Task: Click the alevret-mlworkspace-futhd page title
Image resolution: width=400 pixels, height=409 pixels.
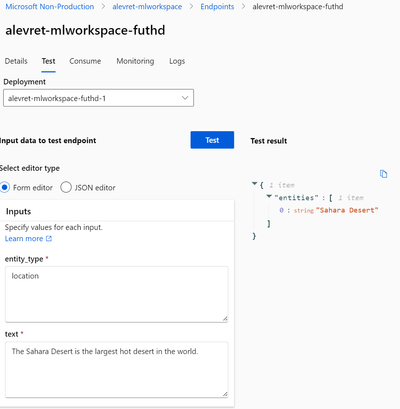Action: coord(85,30)
